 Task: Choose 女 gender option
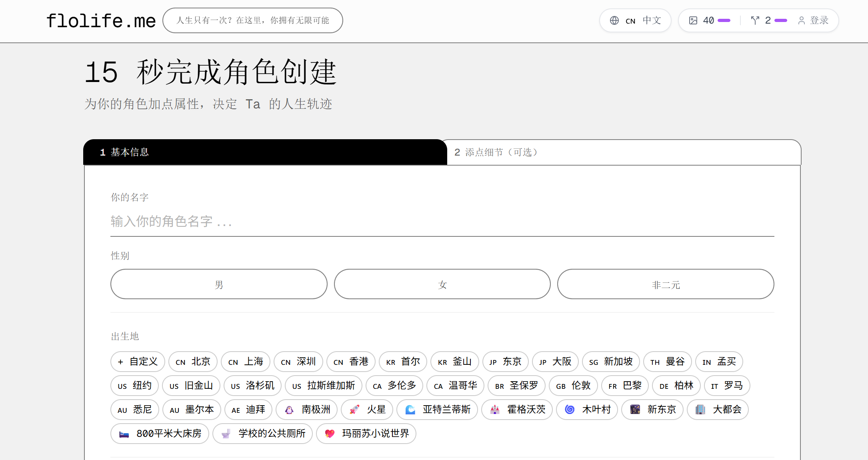(442, 284)
